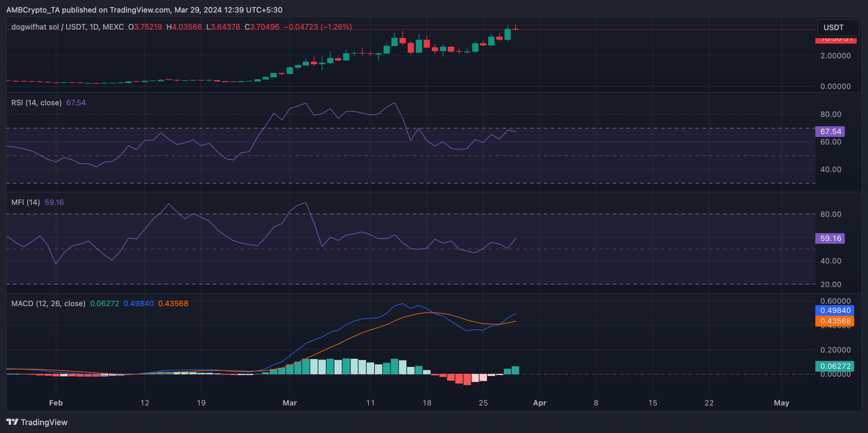Image resolution: width=868 pixels, height=433 pixels.
Task: Click the Feb label on the time axis
Action: click(x=56, y=403)
